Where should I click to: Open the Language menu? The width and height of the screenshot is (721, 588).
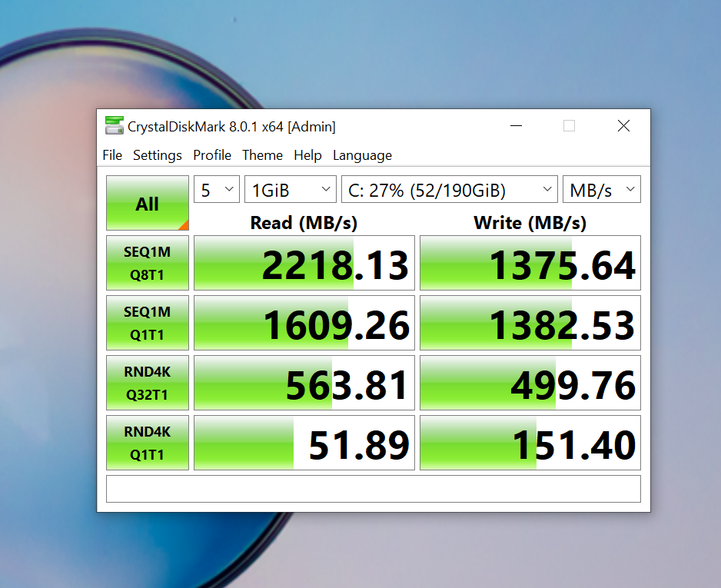coord(362,155)
